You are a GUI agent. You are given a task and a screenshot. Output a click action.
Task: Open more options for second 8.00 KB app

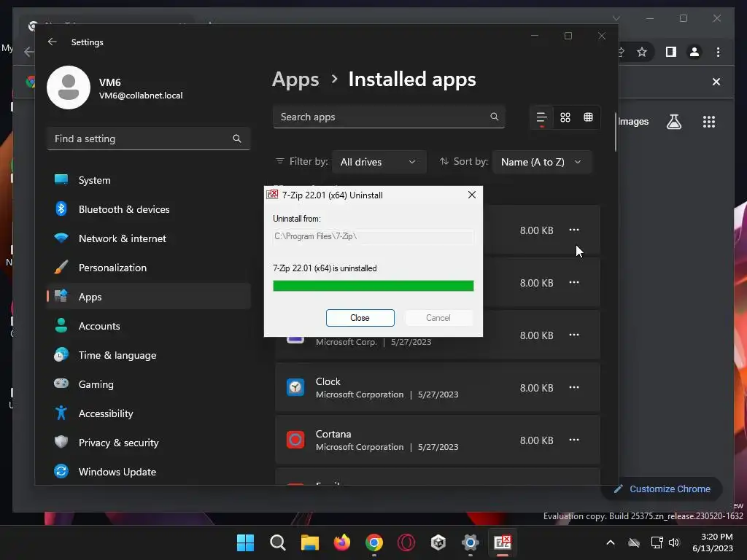574,282
